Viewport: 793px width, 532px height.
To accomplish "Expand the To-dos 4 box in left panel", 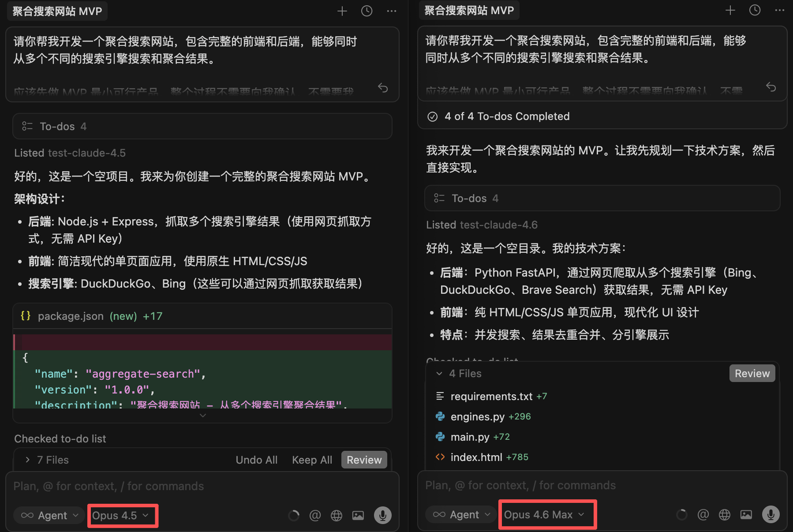I will click(202, 127).
